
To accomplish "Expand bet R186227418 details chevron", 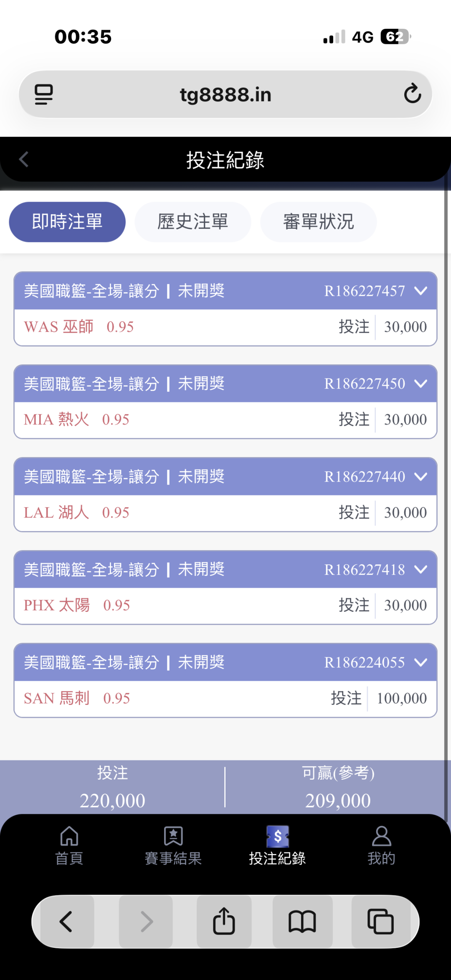I will pyautogui.click(x=421, y=569).
